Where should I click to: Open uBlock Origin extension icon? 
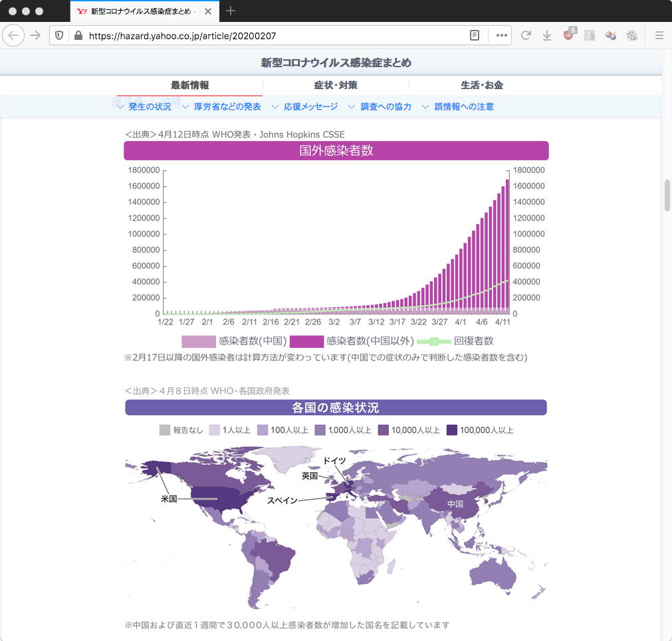click(x=569, y=35)
